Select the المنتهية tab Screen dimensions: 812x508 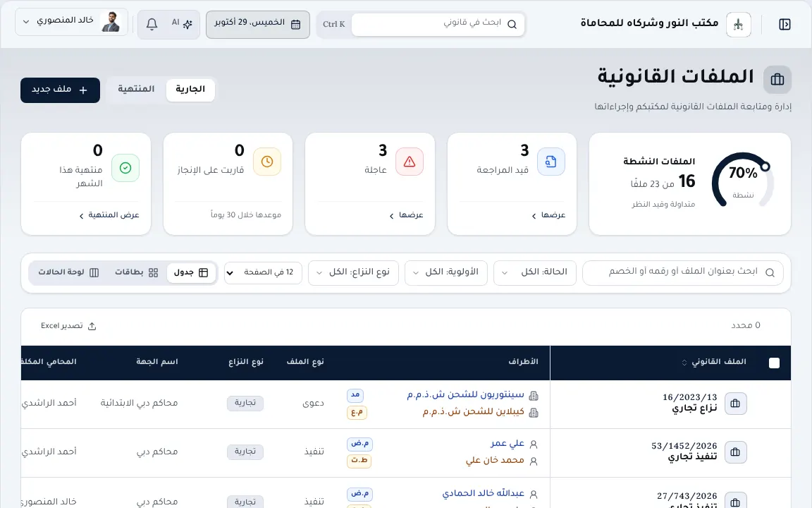click(136, 90)
